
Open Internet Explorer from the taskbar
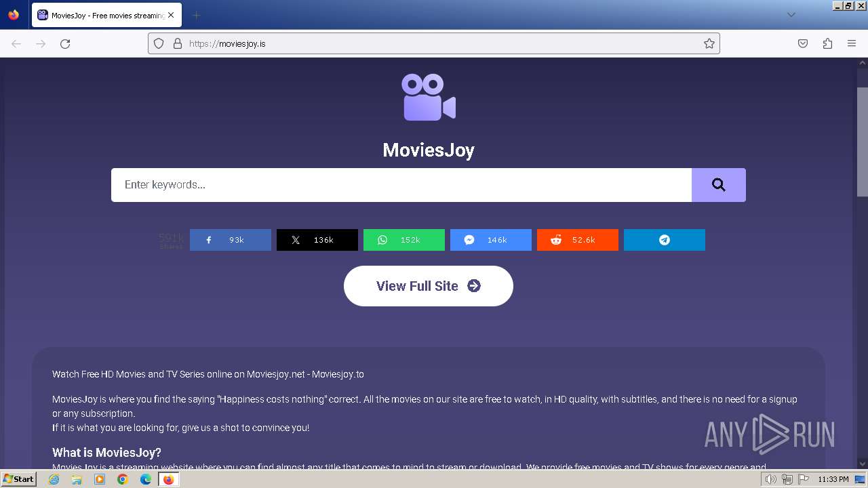coord(54,479)
